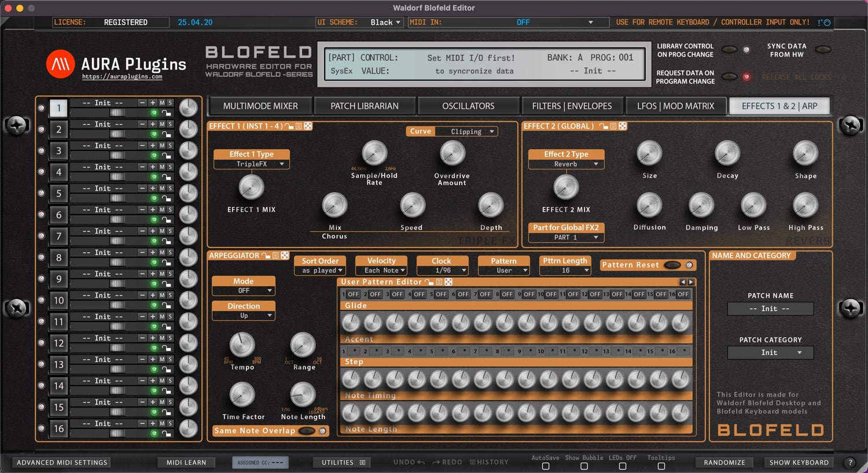
Task: Click the Effect 2 lock icon
Action: [604, 126]
